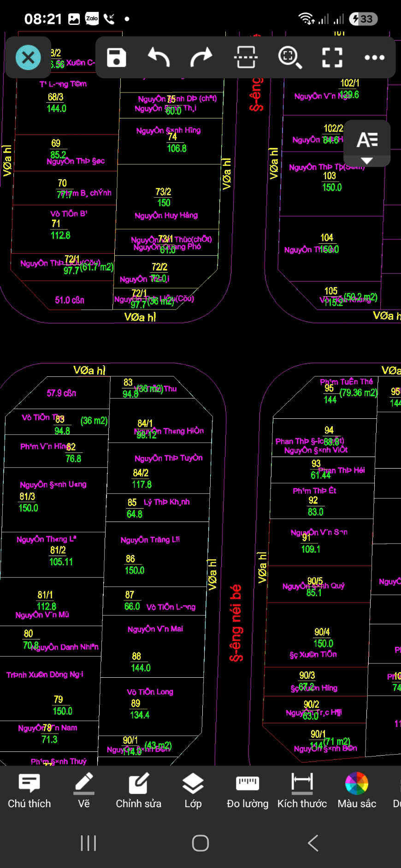
Task: Open the zoom window magnifier tool
Action: (290, 58)
